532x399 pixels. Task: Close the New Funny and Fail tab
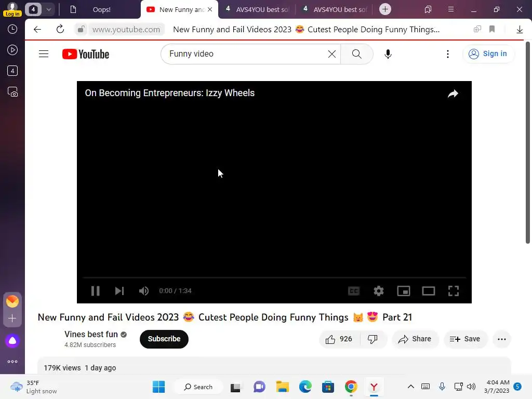[x=210, y=9]
